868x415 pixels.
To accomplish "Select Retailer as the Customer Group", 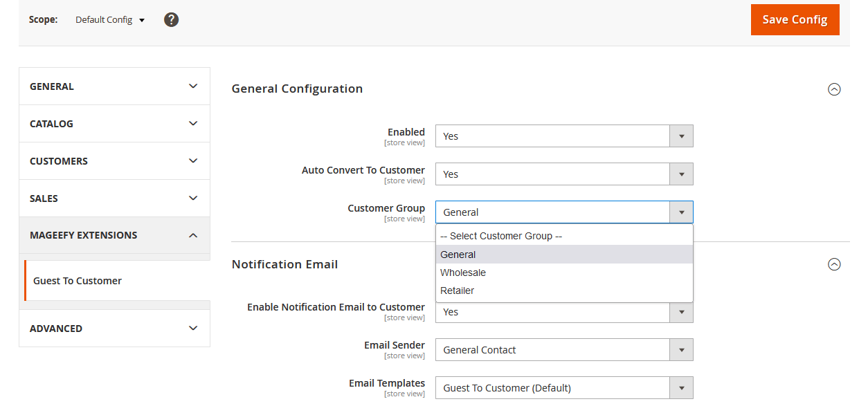I will coord(458,290).
